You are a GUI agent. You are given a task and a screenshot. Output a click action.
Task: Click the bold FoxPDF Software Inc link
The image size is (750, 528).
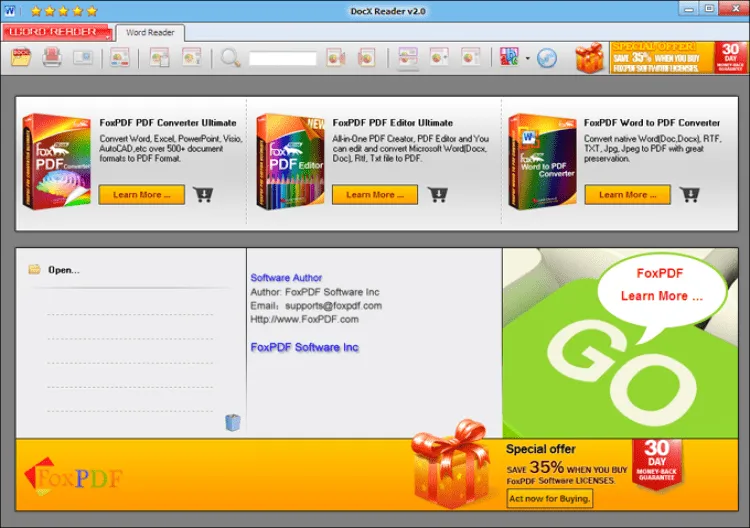(x=304, y=347)
